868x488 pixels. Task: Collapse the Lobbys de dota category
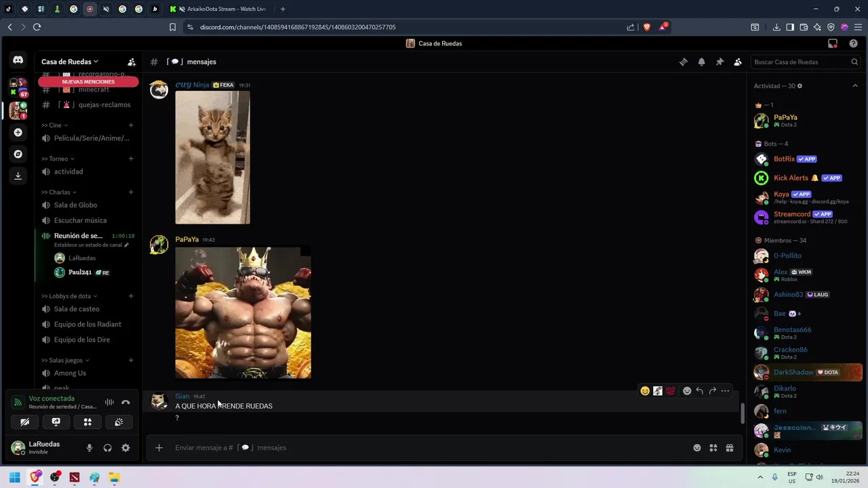pos(69,296)
